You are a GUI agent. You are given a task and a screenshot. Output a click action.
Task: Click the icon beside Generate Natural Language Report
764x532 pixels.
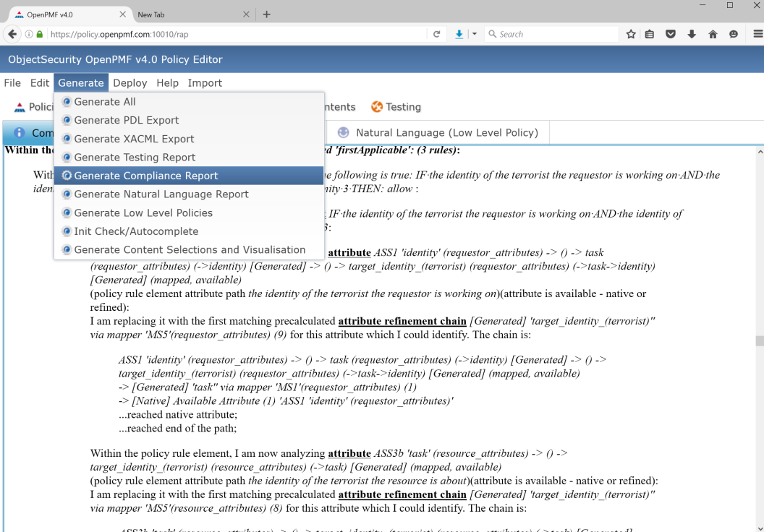pos(67,194)
